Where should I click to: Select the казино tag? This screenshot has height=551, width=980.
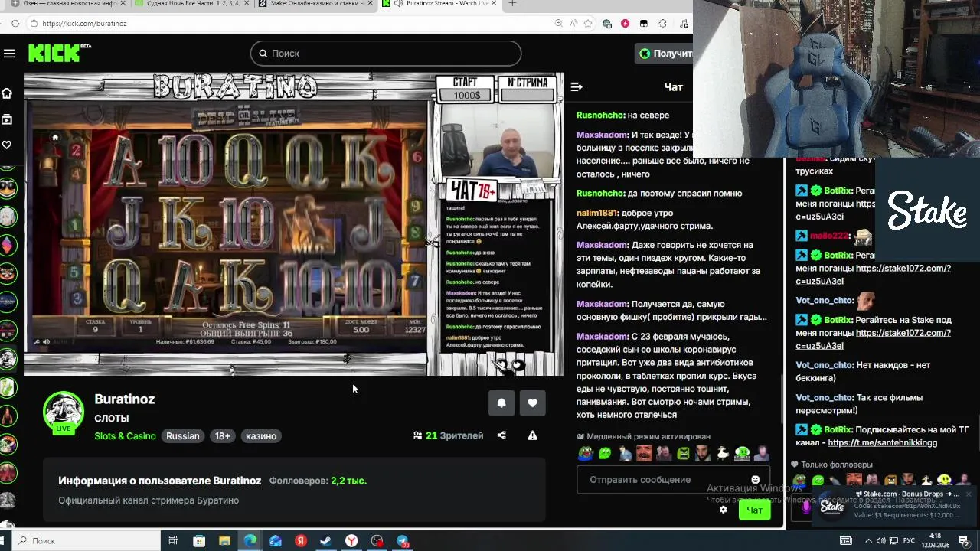pos(261,435)
